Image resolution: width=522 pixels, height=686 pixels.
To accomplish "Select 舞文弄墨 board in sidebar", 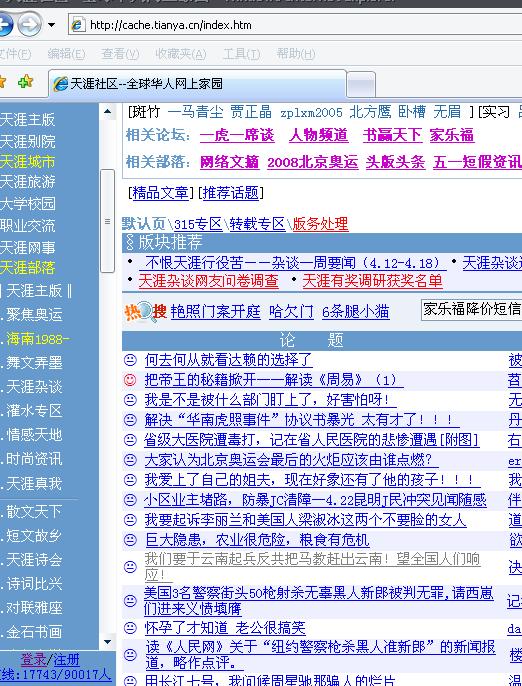I will pyautogui.click(x=34, y=363).
